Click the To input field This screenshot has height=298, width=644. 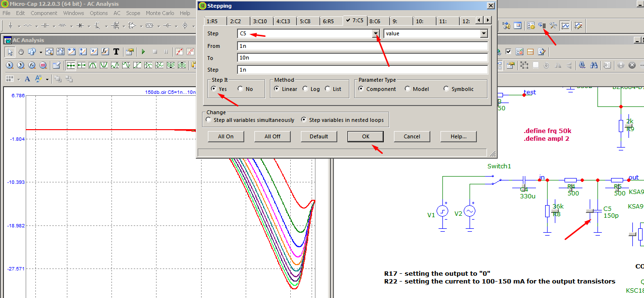362,58
